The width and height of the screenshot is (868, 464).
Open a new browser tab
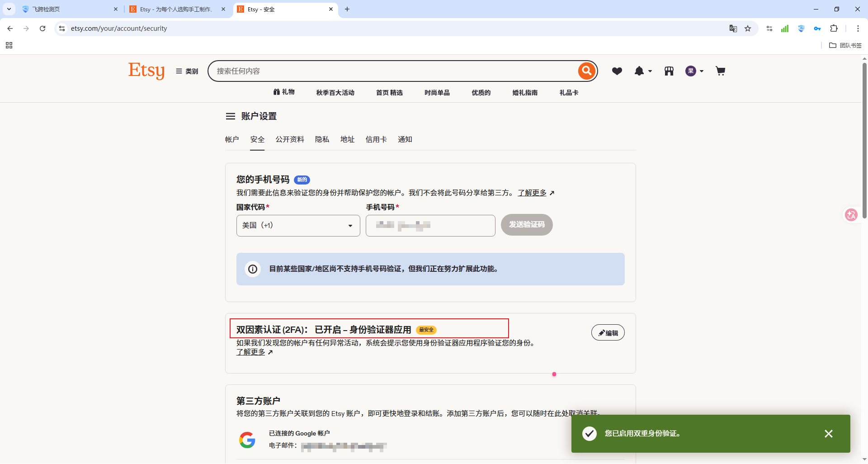pyautogui.click(x=347, y=9)
